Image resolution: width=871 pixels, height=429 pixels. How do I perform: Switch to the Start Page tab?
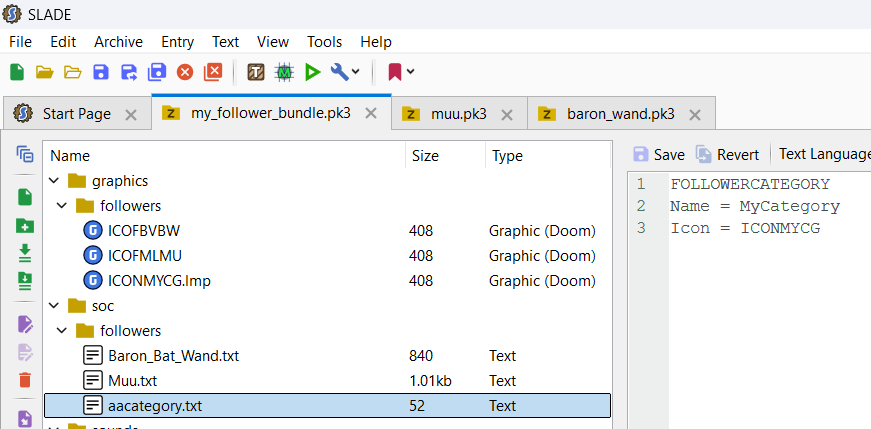pos(76,114)
